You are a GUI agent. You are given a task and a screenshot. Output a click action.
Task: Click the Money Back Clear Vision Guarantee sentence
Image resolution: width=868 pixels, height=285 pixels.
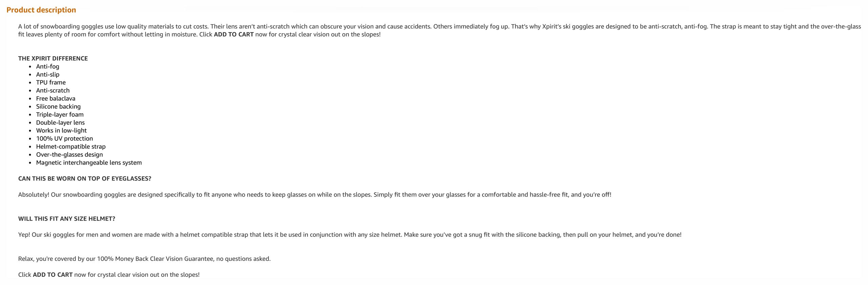tap(144, 259)
